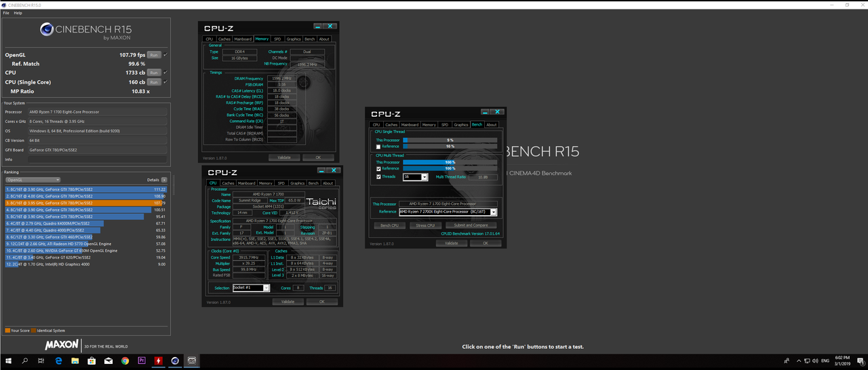Open the network icon in system tray
This screenshot has height=370, width=868.
tap(806, 360)
